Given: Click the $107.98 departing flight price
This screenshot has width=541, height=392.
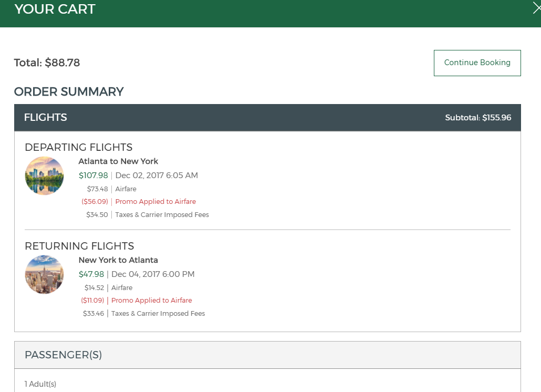Looking at the screenshot, I should pos(93,176).
